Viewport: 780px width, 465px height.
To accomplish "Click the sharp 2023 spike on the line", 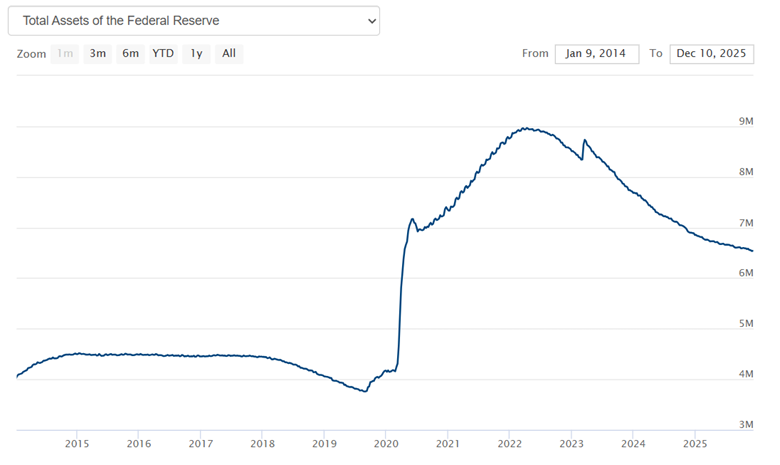I will [x=584, y=140].
